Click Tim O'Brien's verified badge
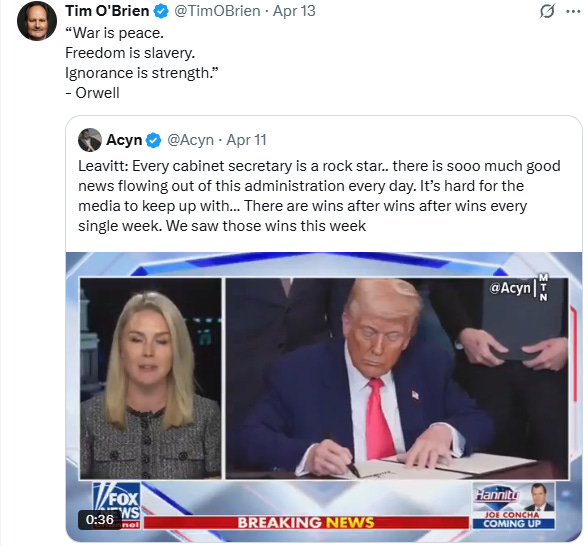This screenshot has width=588, height=546. click(x=162, y=11)
